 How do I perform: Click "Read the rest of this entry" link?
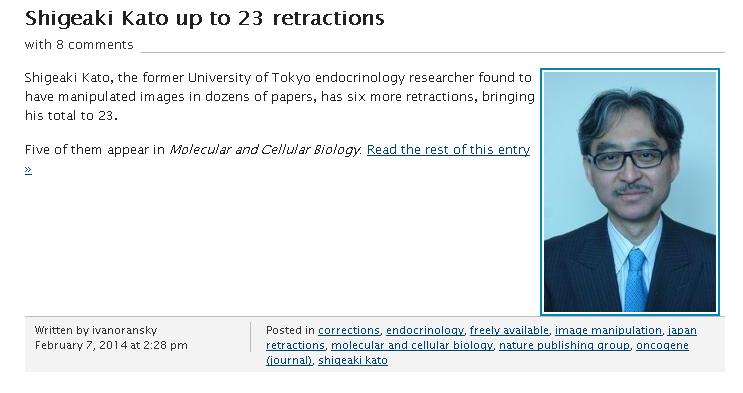coord(448,149)
